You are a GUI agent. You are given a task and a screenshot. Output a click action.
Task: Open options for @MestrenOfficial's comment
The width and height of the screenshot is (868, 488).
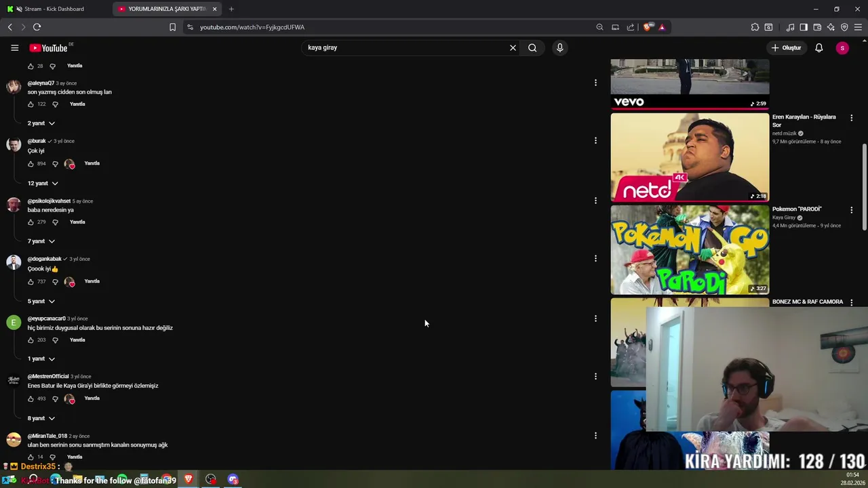click(595, 376)
